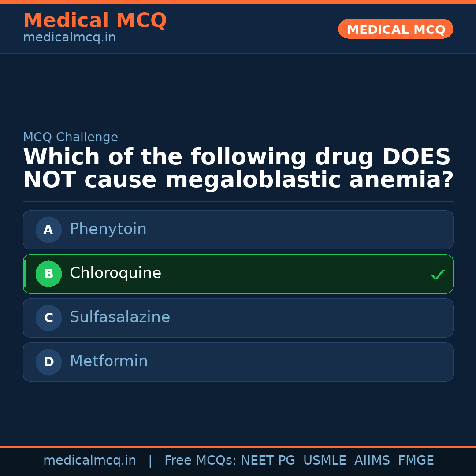Click the orange MEDICAL MCQ badge

pyautogui.click(x=395, y=29)
